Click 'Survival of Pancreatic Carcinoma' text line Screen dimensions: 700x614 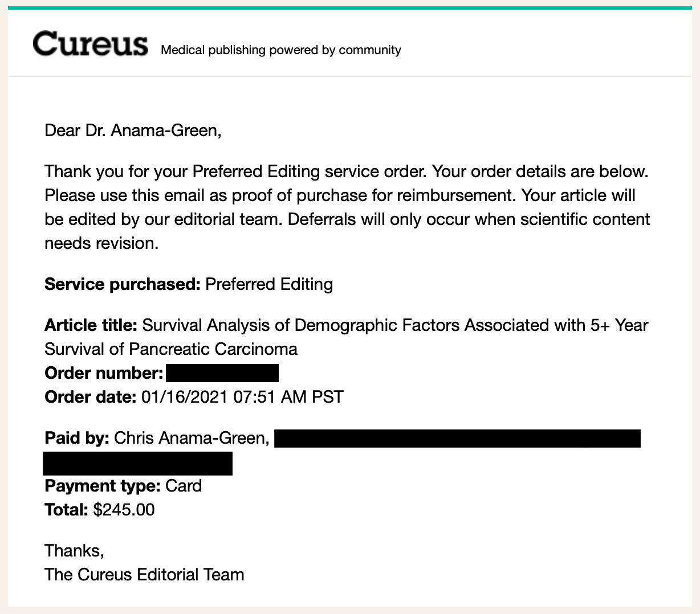pos(171,349)
